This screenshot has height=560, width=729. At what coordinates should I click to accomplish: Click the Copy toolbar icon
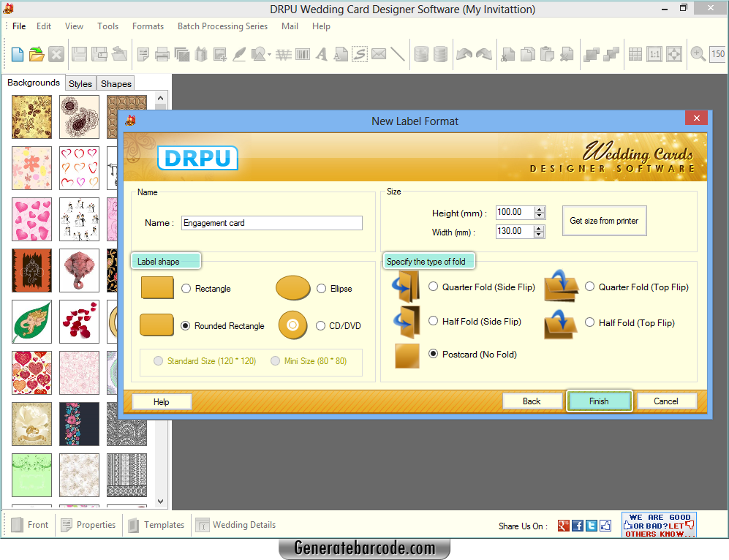(528, 54)
